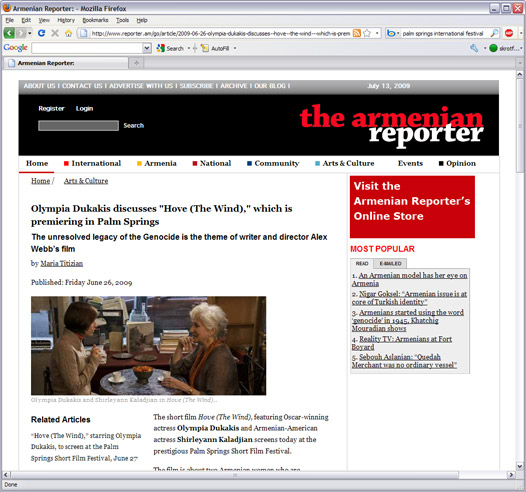Expand the Google toolbar search box dropdown
Screen dimensions: 526x492
click(x=147, y=48)
